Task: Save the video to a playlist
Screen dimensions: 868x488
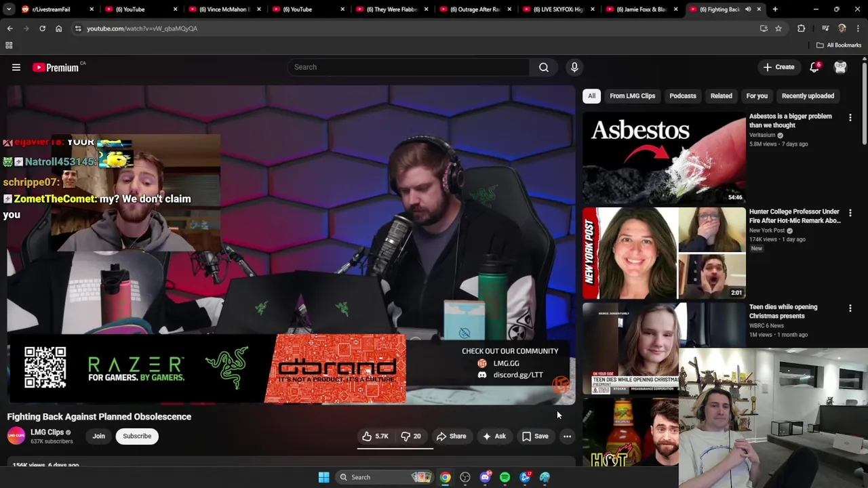Action: click(535, 436)
